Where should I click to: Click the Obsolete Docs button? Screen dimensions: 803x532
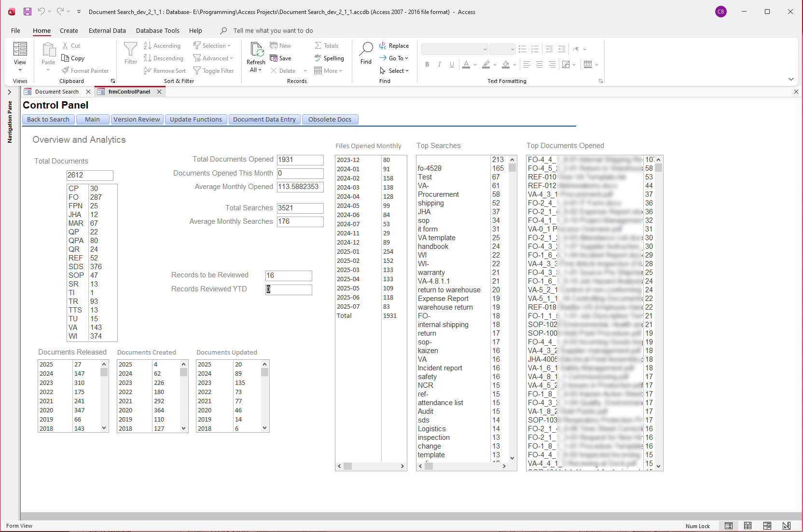tap(330, 120)
